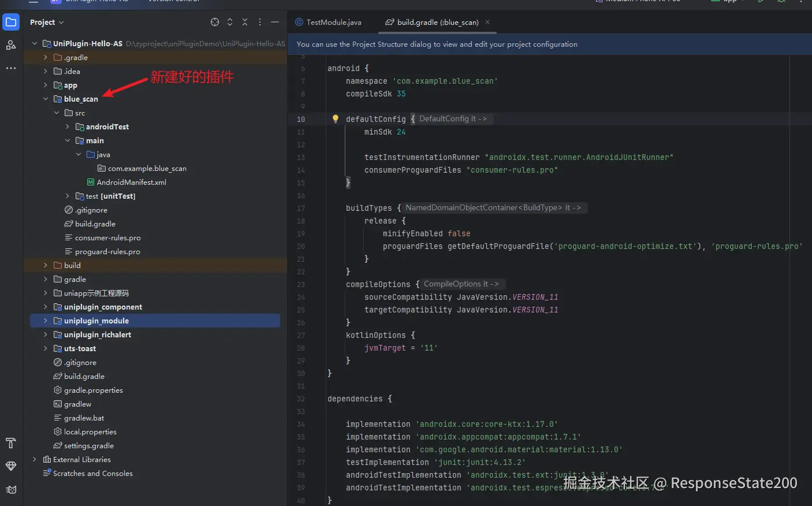Viewport: 812px width, 506px height.
Task: Expand the app module
Action: (x=46, y=85)
